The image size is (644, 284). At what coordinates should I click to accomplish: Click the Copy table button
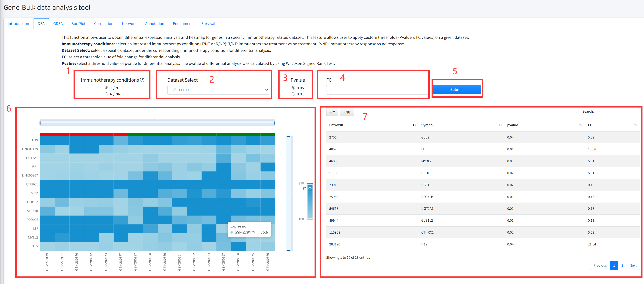click(x=347, y=112)
